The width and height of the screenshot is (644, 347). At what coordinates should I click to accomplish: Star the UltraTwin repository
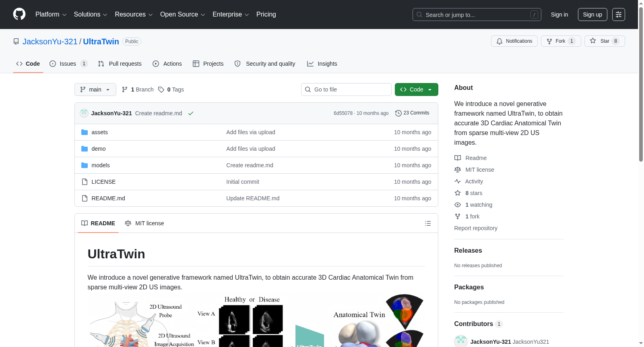pos(604,41)
